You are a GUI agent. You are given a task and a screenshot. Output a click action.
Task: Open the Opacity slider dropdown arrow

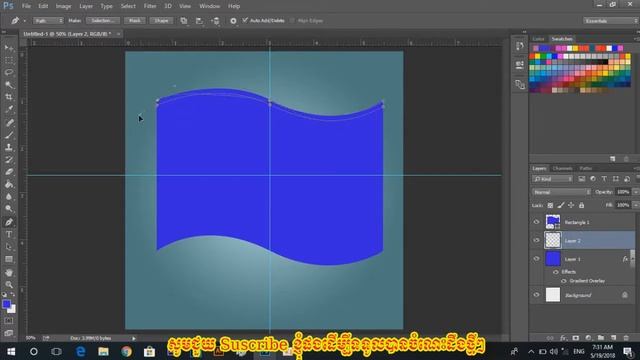pos(636,192)
